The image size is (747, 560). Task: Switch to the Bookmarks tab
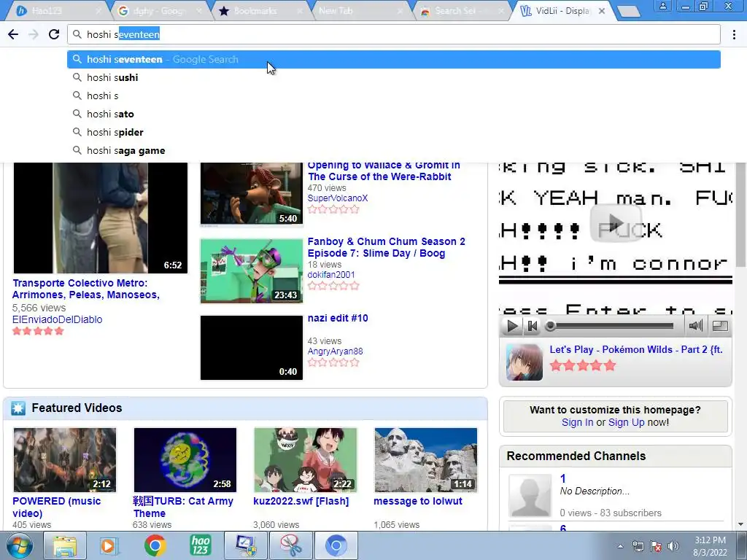[x=260, y=11]
